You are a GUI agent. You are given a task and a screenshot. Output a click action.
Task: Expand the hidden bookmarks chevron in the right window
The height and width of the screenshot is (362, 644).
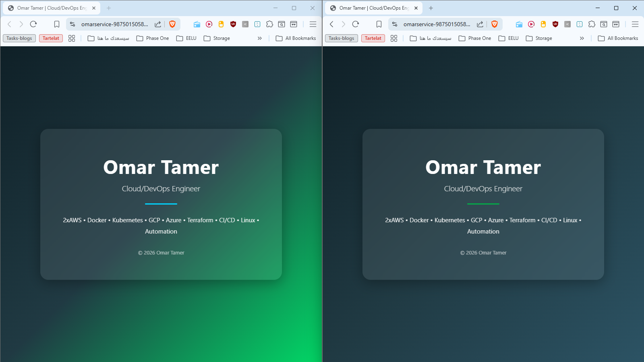coord(582,38)
